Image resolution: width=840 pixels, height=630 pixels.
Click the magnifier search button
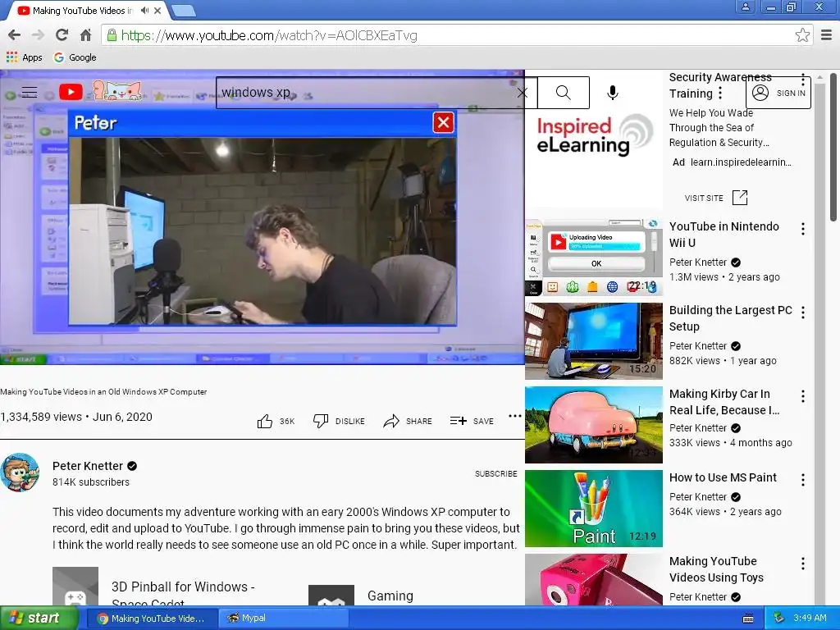(x=564, y=93)
